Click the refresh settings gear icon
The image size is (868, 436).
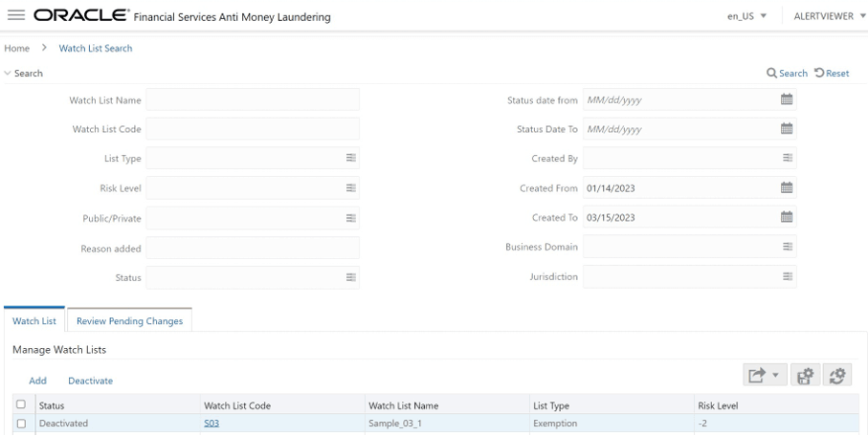(837, 376)
